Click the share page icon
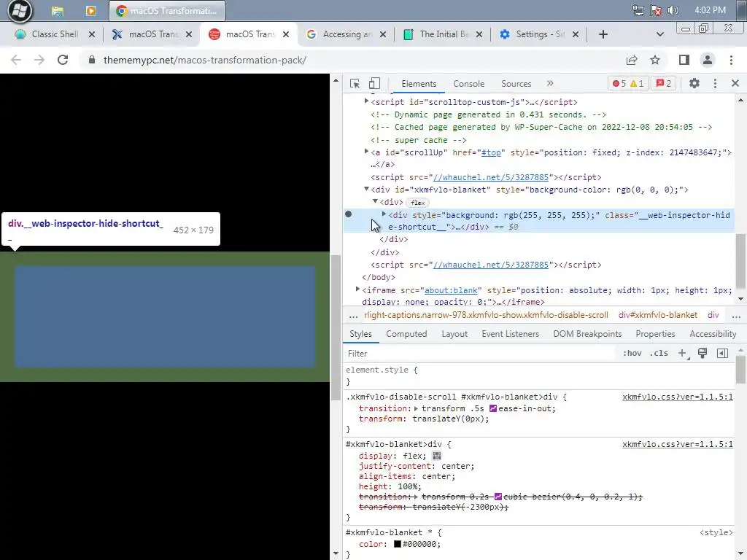Screen dimensions: 747x560 pos(632,60)
